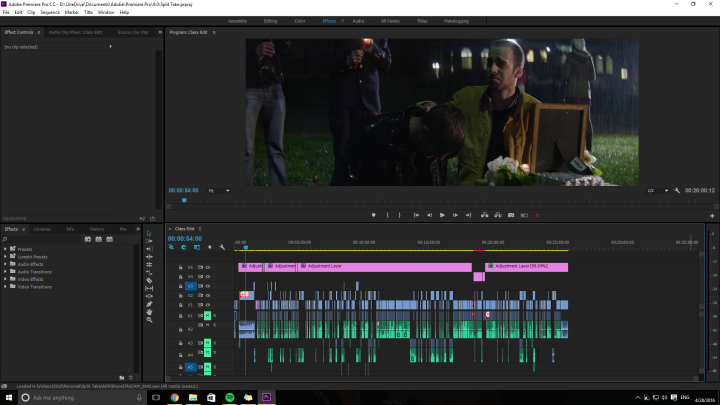Expand the Video Effects folder
Screen dimensions: 720x405
pos(6,279)
